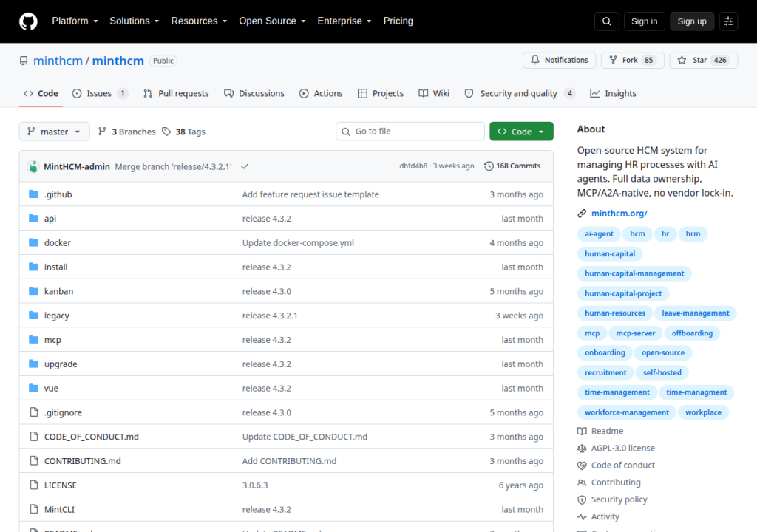
Task: Open the master branch selector dropdown
Action: (x=54, y=132)
